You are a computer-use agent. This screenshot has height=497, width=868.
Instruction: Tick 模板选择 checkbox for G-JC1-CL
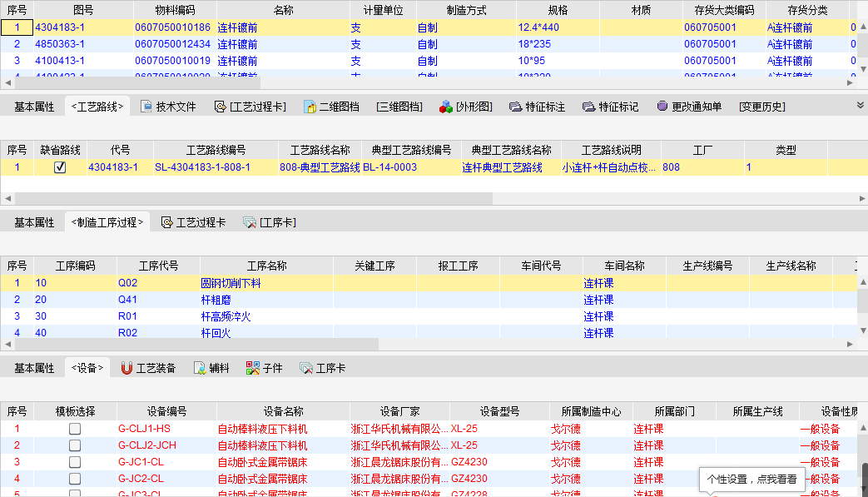click(75, 462)
